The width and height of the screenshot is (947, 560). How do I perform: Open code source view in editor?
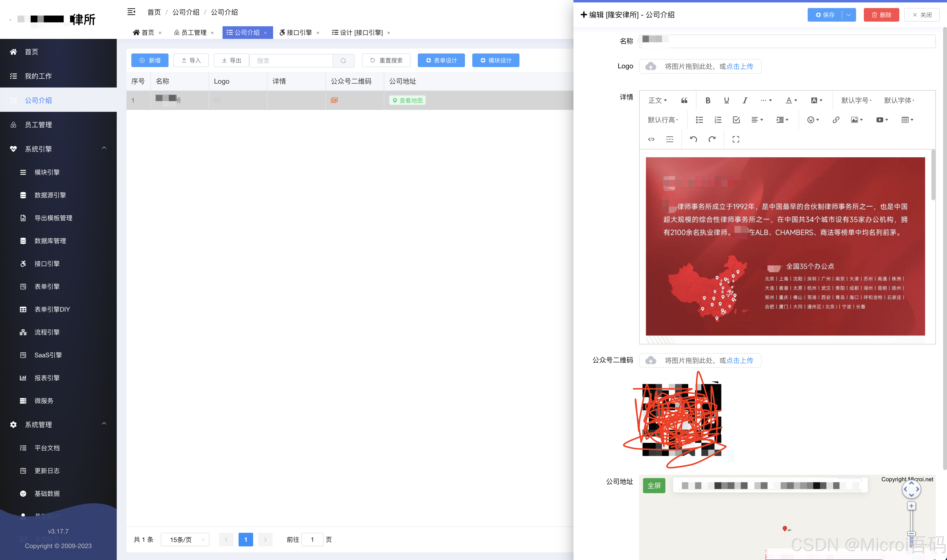651,139
